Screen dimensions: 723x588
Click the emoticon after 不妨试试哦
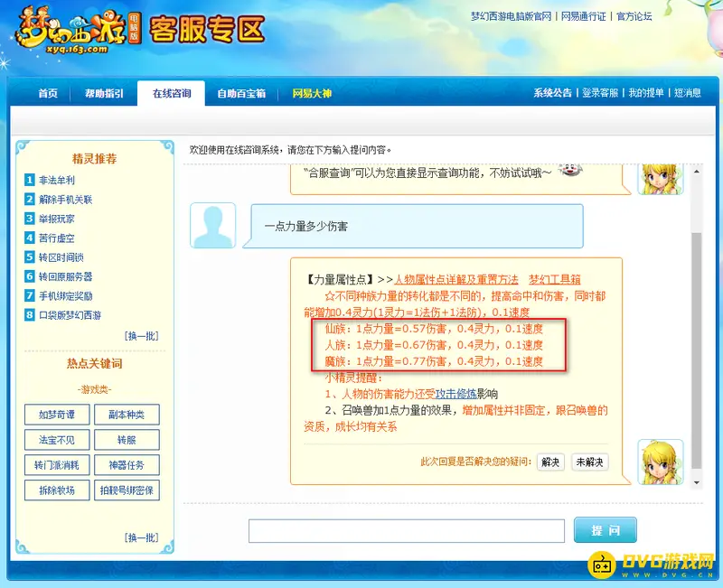point(570,170)
